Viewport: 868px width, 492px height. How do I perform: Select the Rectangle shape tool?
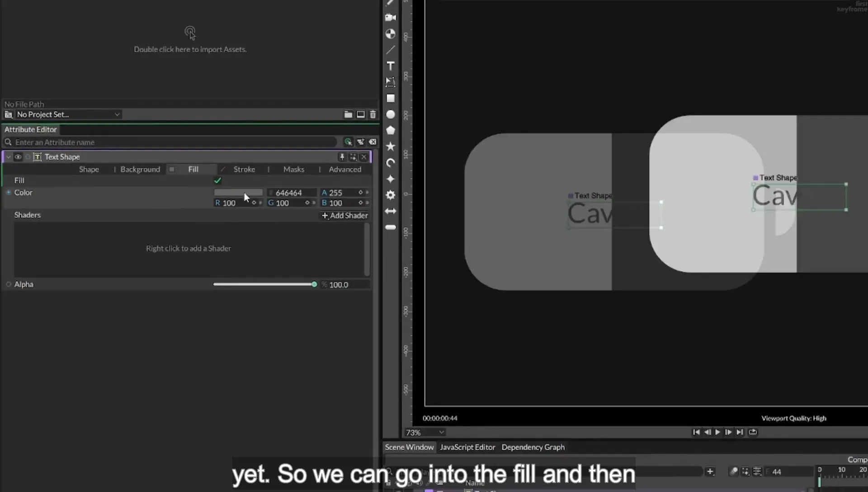(x=391, y=98)
